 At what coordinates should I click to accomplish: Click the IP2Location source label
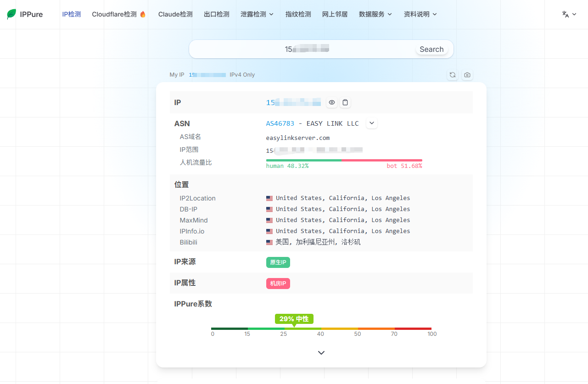(198, 198)
